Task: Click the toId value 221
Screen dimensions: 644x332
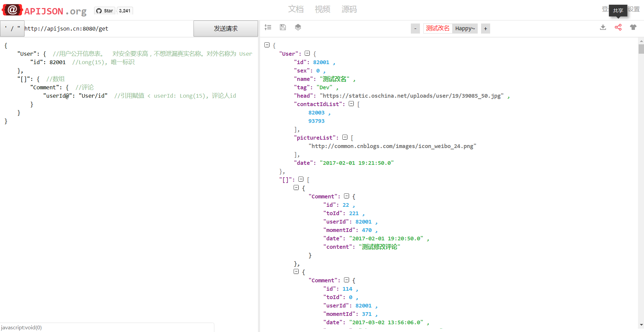Action: (x=354, y=214)
